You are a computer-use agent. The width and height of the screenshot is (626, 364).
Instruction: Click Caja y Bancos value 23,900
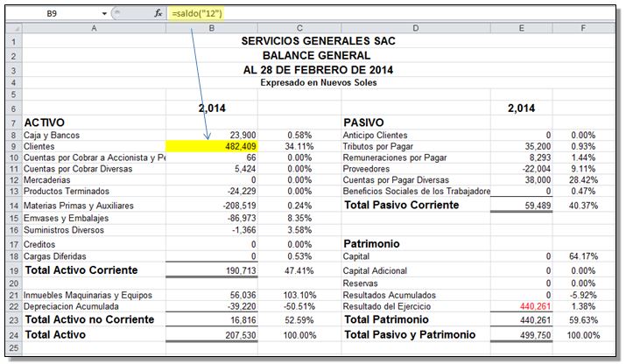click(243, 136)
